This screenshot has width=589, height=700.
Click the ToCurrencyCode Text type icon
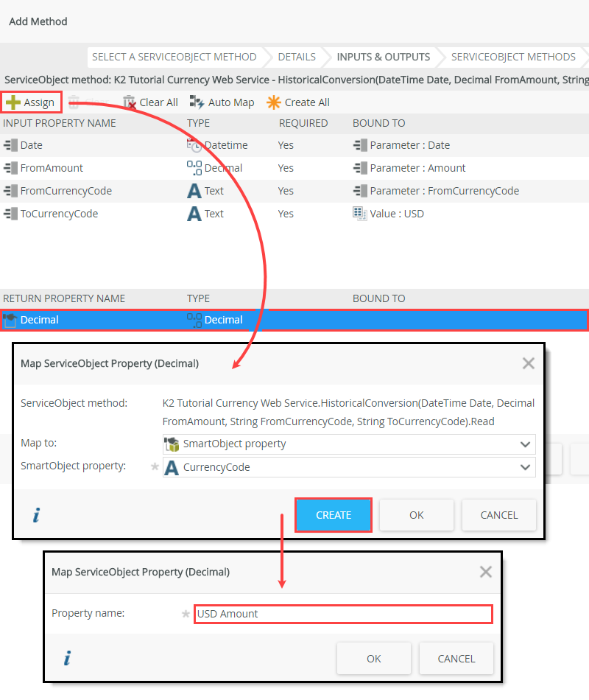point(194,214)
